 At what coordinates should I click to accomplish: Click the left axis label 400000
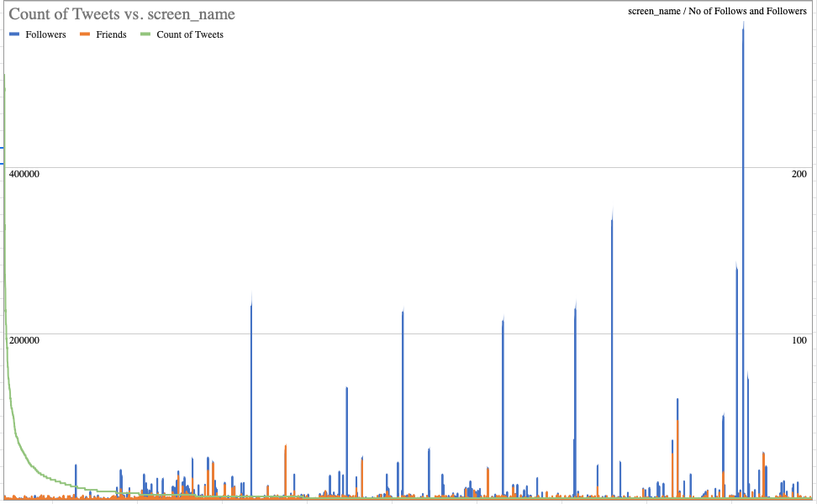24,174
